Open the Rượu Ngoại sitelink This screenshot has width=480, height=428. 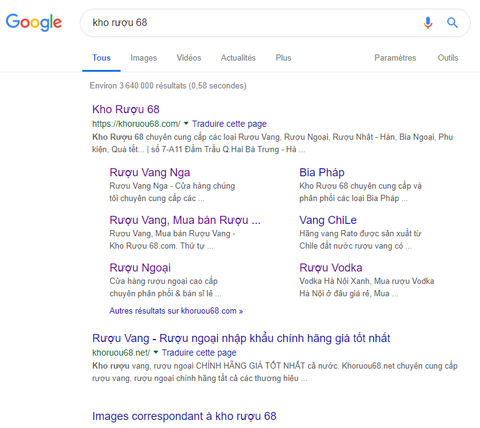click(140, 268)
